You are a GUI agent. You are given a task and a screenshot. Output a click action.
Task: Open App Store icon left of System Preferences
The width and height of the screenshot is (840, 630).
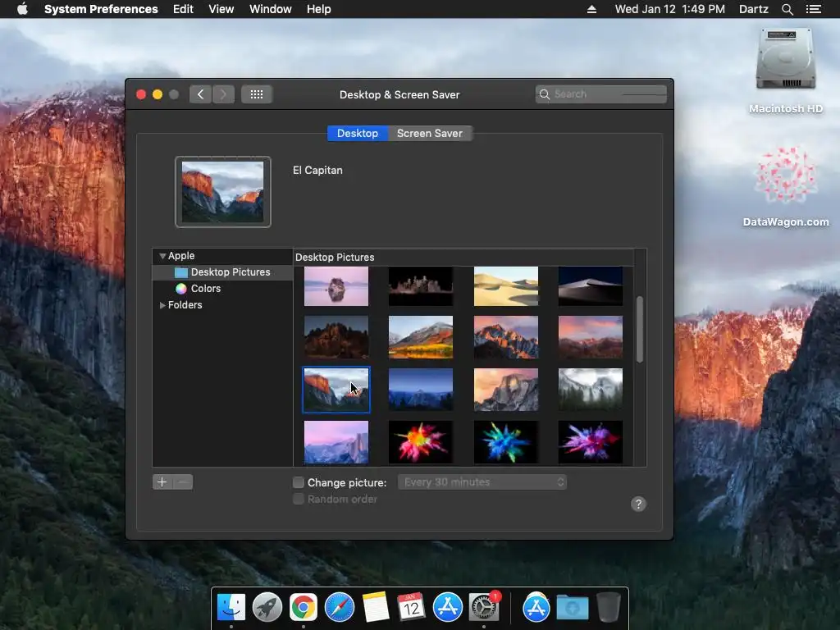click(447, 607)
